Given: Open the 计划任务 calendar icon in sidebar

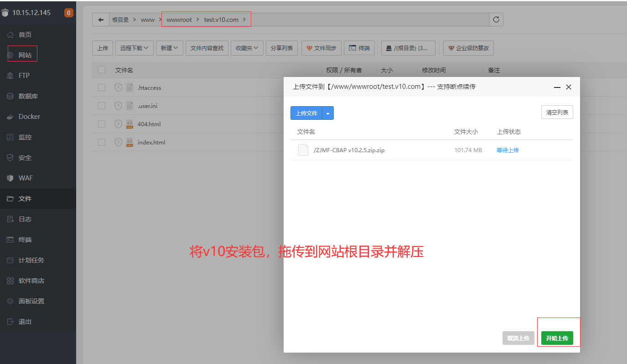Looking at the screenshot, I should click(10, 260).
